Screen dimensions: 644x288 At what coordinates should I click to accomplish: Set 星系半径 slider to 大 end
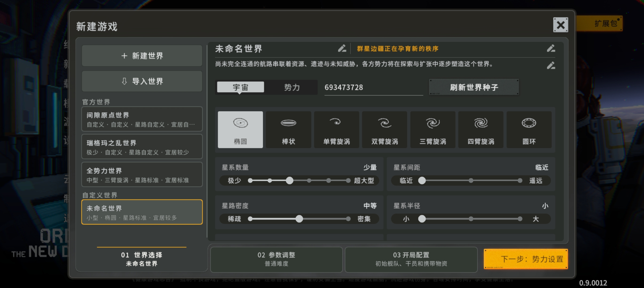pos(520,219)
